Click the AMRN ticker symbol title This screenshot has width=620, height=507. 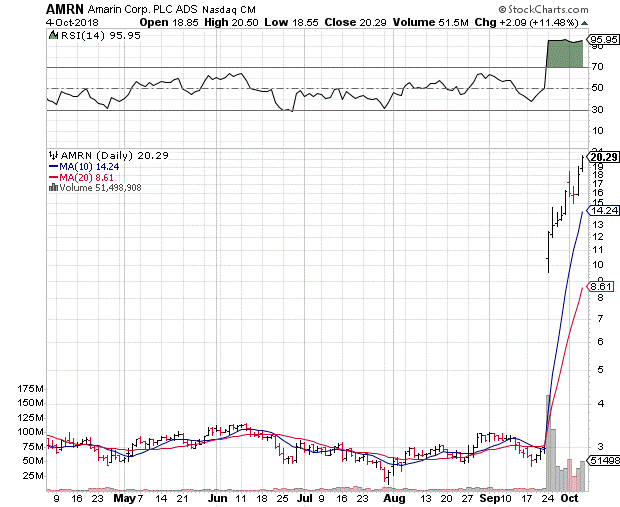(x=65, y=9)
